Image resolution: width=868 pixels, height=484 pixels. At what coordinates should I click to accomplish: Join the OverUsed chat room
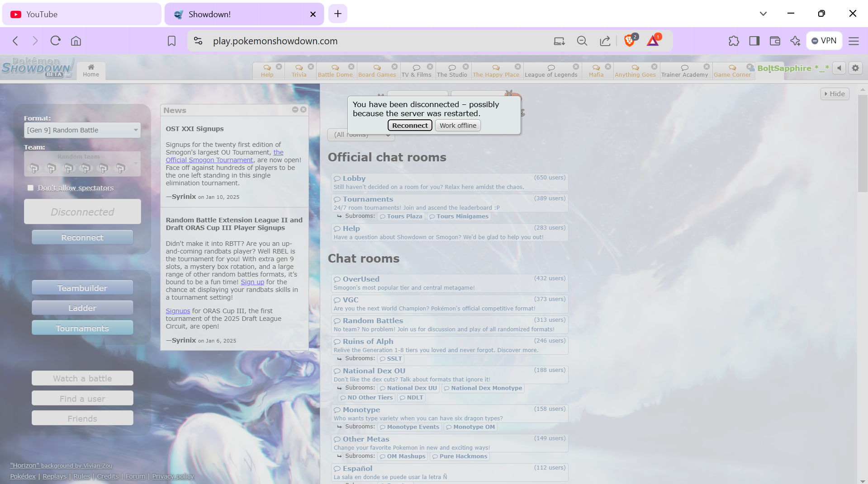(450, 283)
